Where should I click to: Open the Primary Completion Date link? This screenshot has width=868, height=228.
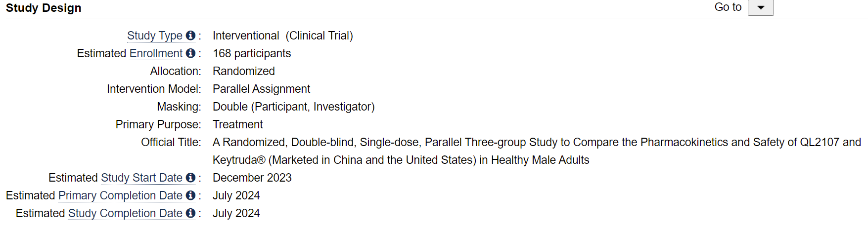[x=120, y=195]
